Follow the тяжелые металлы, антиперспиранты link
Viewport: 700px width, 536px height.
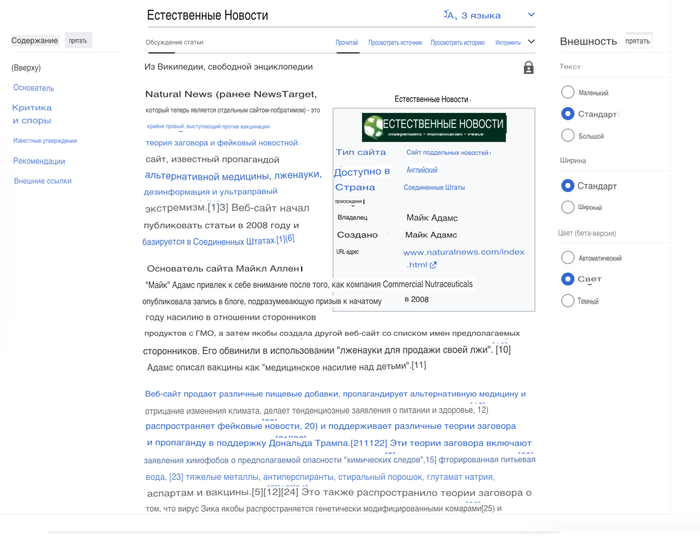coord(260,477)
